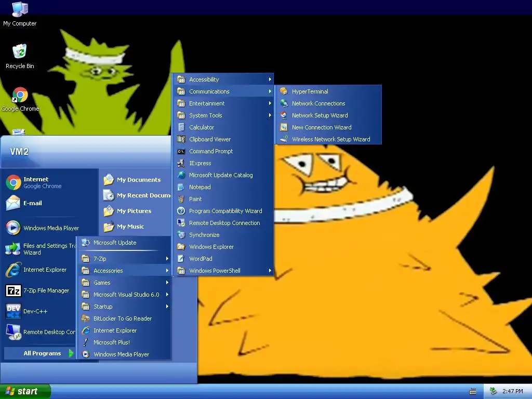Screen dimensions: 532x399
Task: Open My Music folder
Action: [136, 227]
